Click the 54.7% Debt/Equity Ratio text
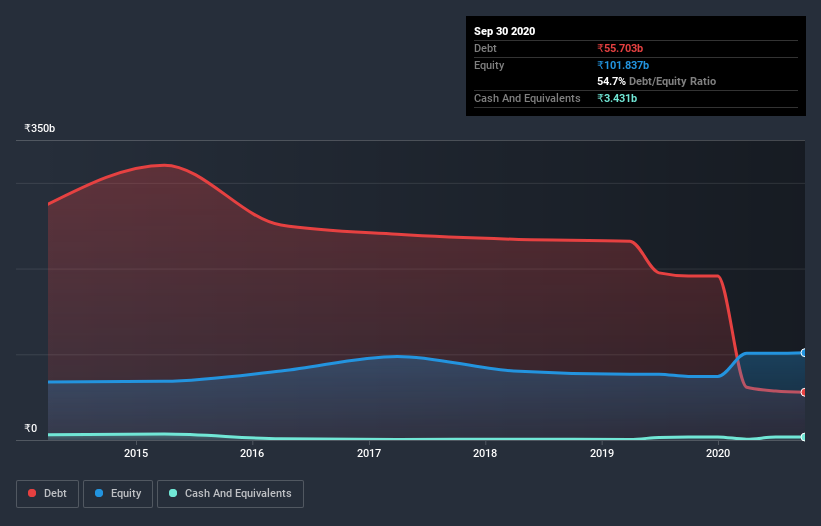 [657, 81]
